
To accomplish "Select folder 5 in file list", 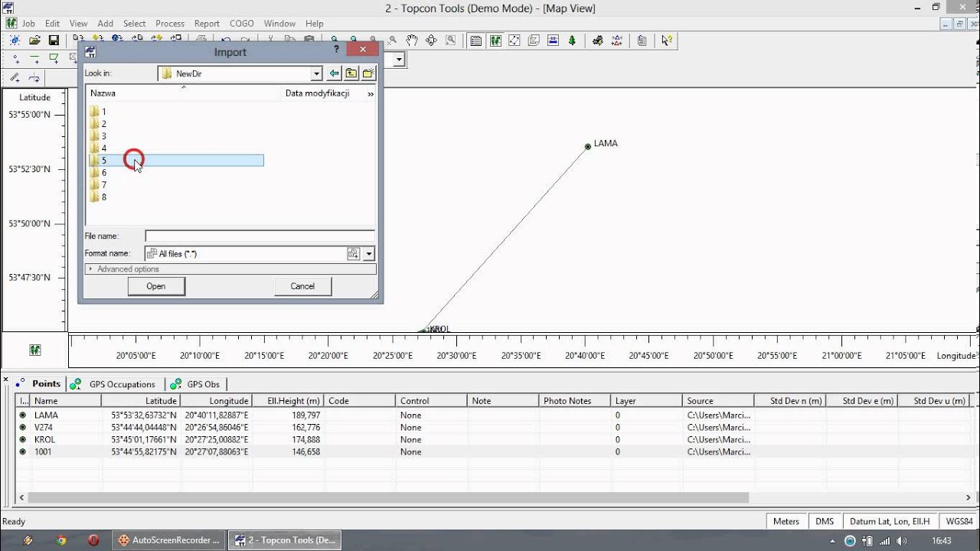I will (176, 161).
